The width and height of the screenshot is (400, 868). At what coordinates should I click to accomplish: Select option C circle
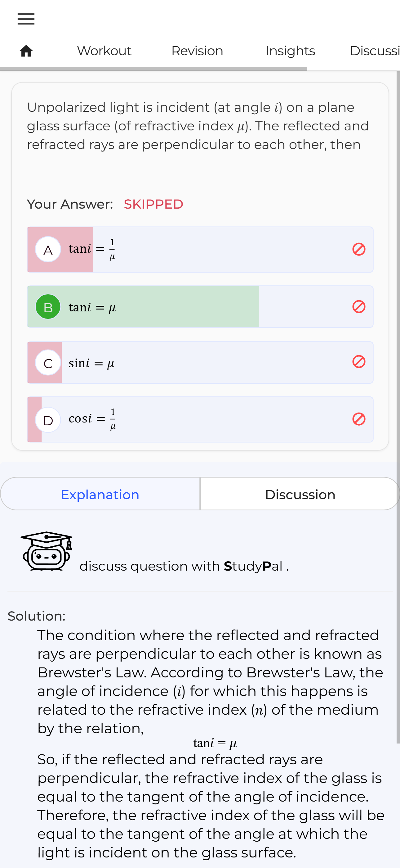pyautogui.click(x=48, y=363)
